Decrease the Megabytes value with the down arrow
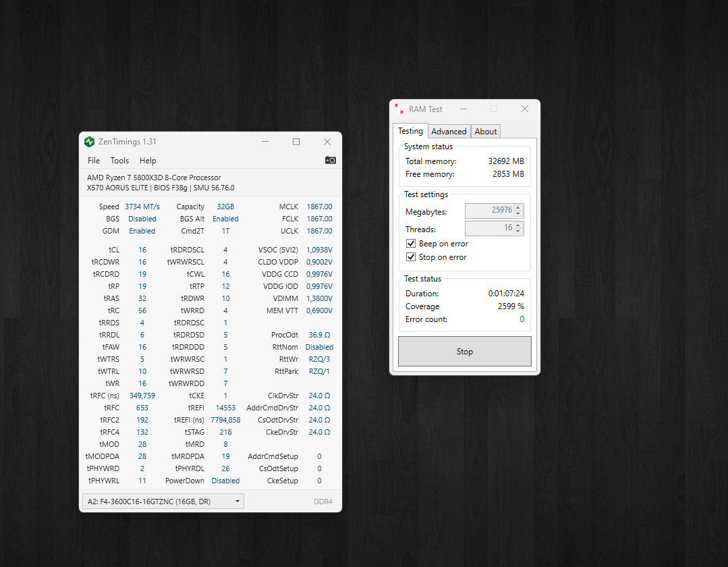Image resolution: width=728 pixels, height=567 pixels. (519, 213)
